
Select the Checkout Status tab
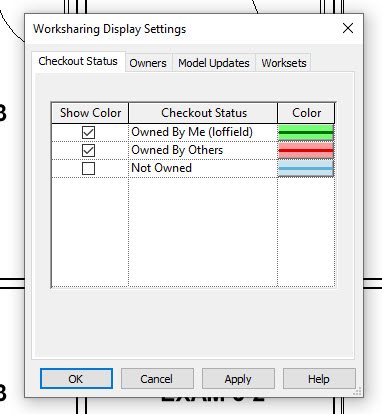pyautogui.click(x=78, y=61)
